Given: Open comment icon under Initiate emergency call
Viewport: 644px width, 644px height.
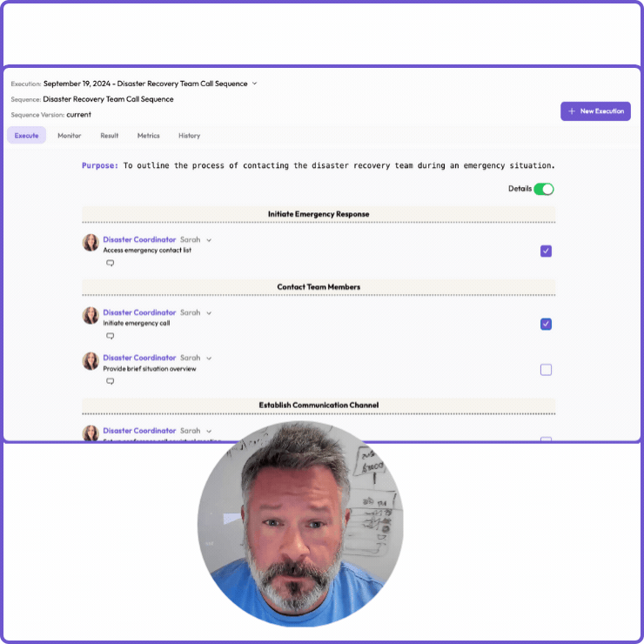Looking at the screenshot, I should point(110,336).
